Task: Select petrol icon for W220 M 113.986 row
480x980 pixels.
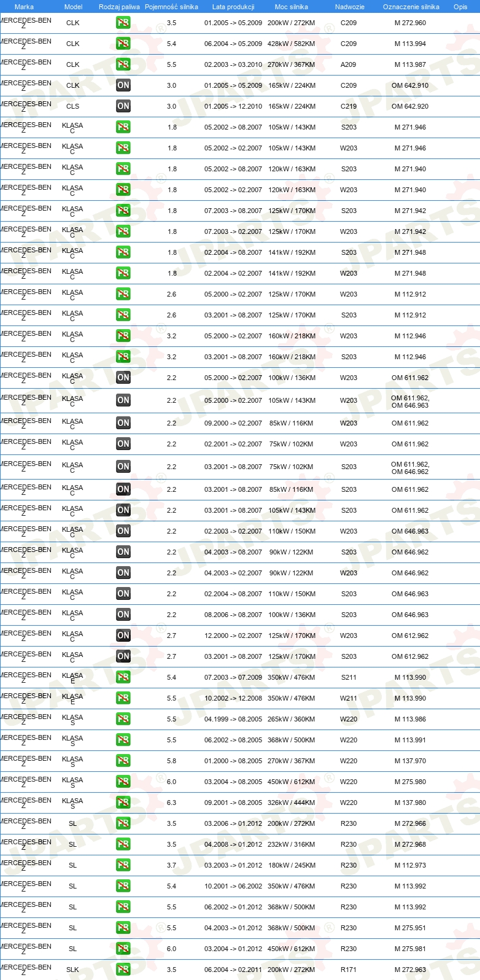Action: click(x=123, y=719)
